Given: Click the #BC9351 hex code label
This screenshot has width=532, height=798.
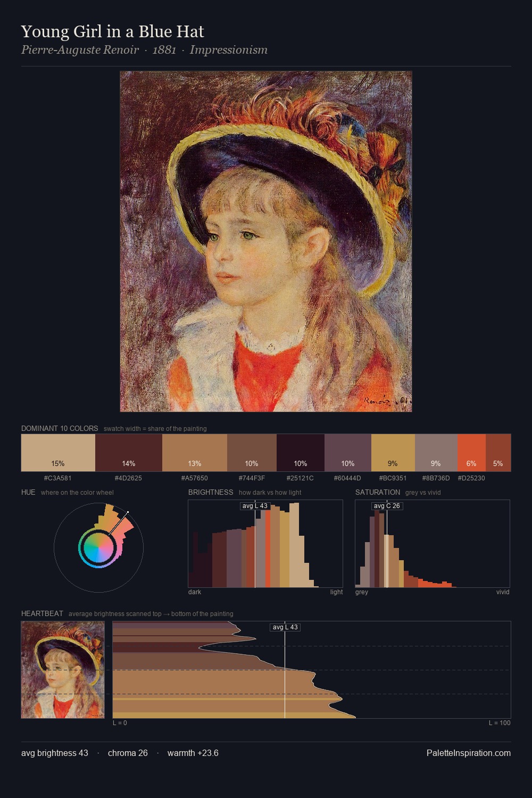Looking at the screenshot, I should click(x=393, y=478).
